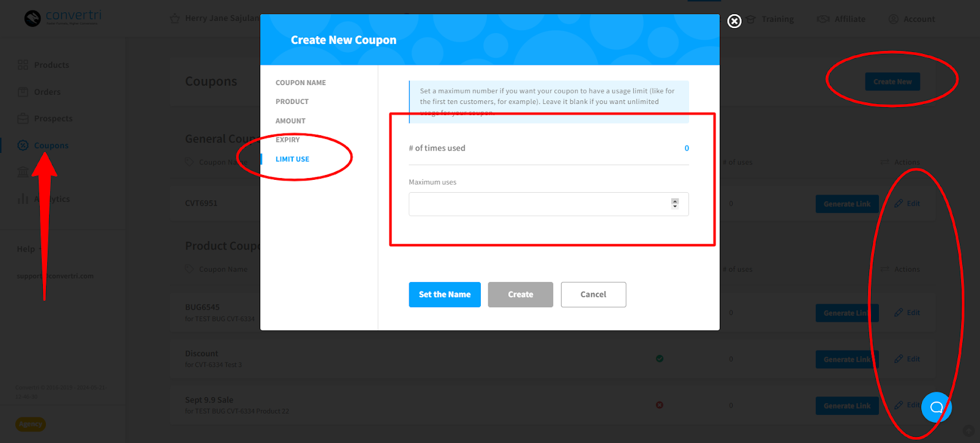
Task: Click the star icon beside Herry Jane Sajulan
Action: [175, 18]
